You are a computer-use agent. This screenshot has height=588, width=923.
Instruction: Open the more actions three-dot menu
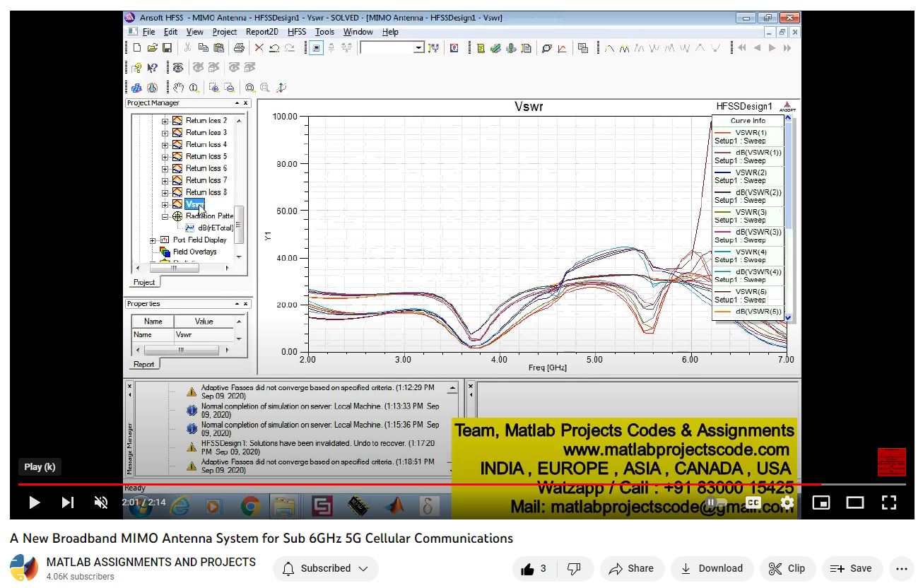(x=901, y=568)
